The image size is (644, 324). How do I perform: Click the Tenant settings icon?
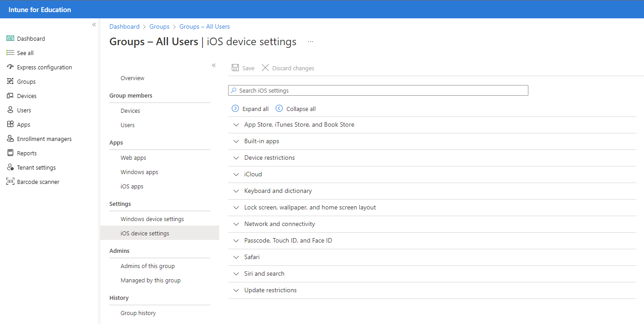point(10,167)
